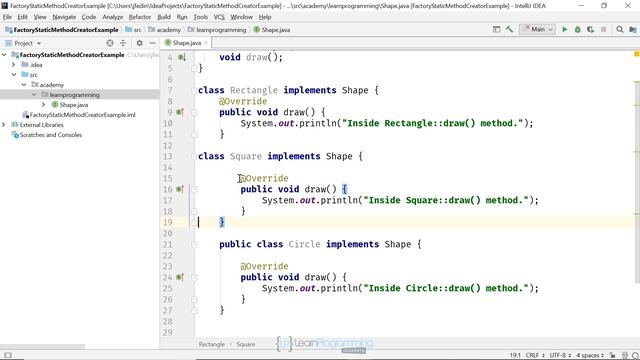
Task: Open Search Everywhere magnifier icon
Action: [620, 29]
